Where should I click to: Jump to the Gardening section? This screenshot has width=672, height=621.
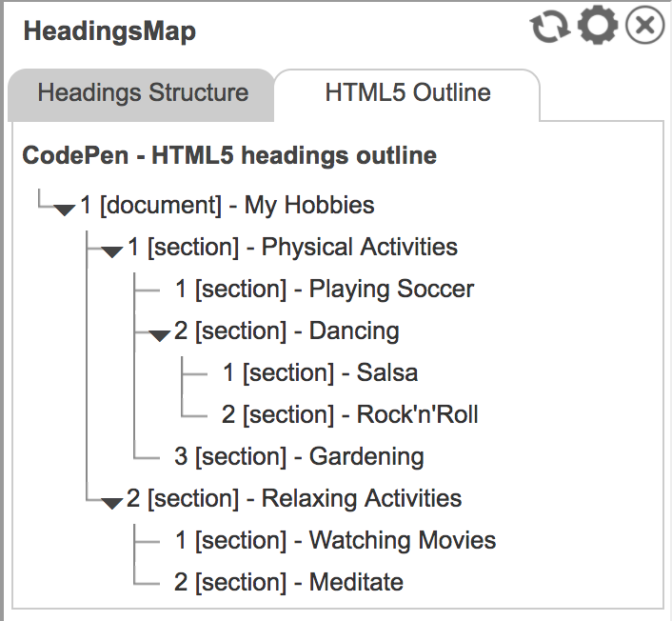pyautogui.click(x=299, y=456)
